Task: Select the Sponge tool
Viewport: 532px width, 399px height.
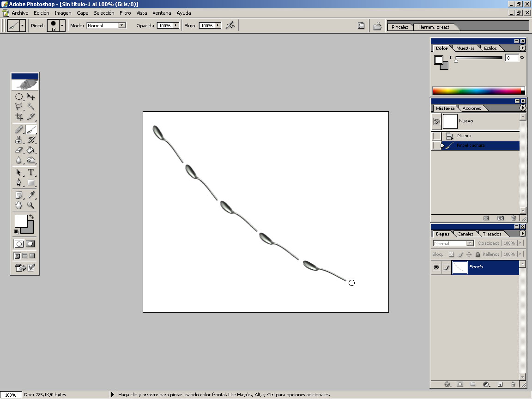Action: 31,160
